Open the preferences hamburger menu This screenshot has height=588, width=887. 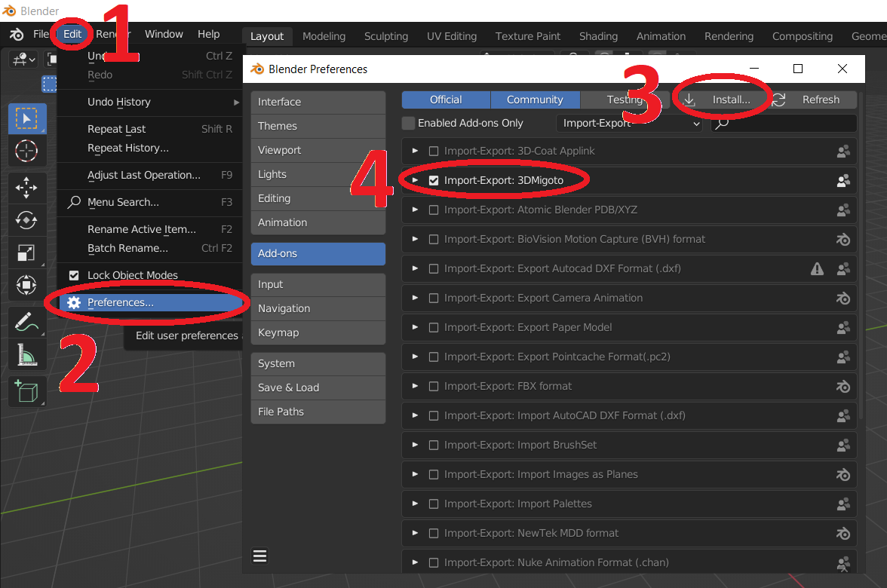[x=259, y=556]
